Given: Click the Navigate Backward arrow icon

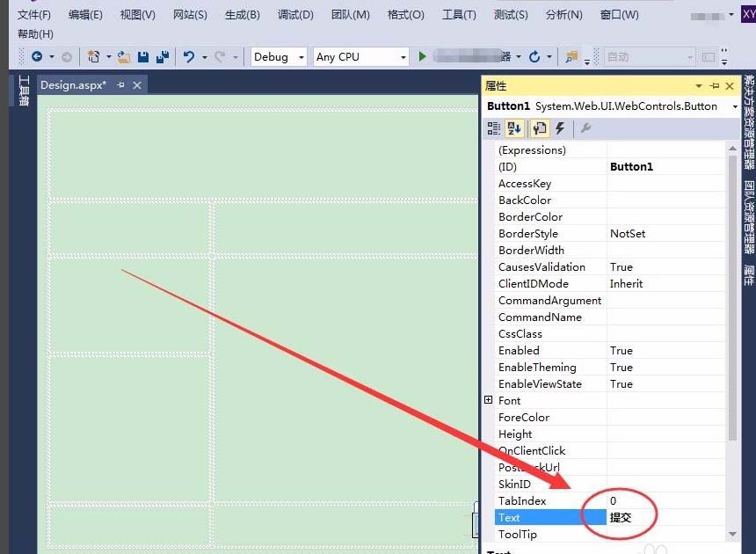Looking at the screenshot, I should click(37, 56).
